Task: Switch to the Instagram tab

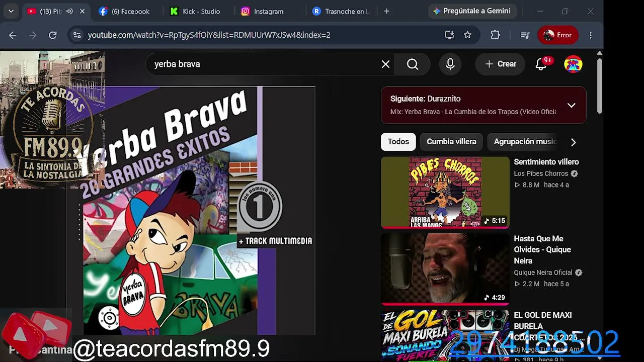Action: pos(263,11)
